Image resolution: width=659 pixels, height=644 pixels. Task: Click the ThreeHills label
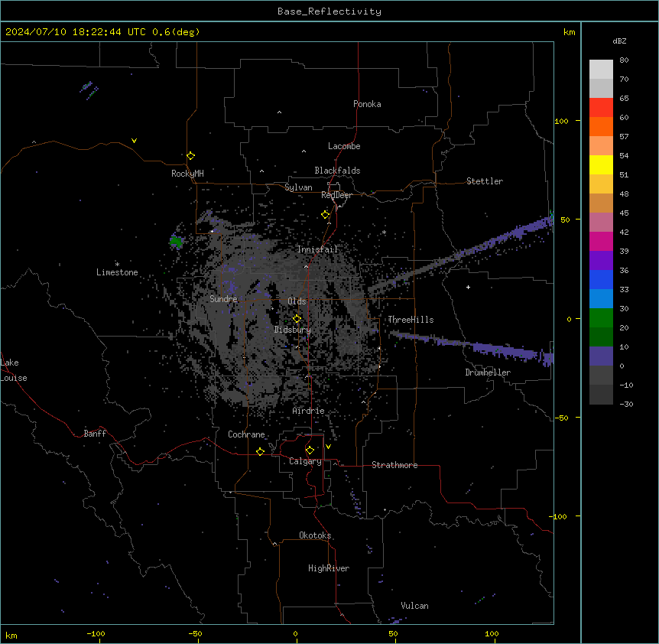tap(411, 320)
